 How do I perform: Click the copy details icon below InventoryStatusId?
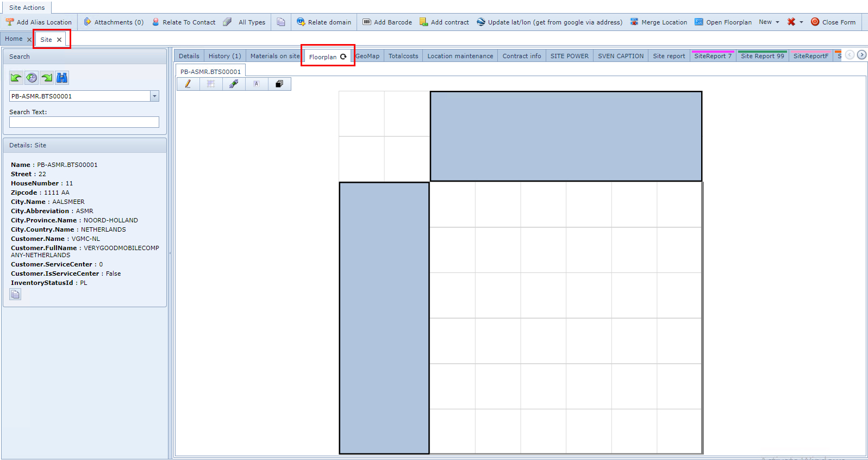click(15, 294)
